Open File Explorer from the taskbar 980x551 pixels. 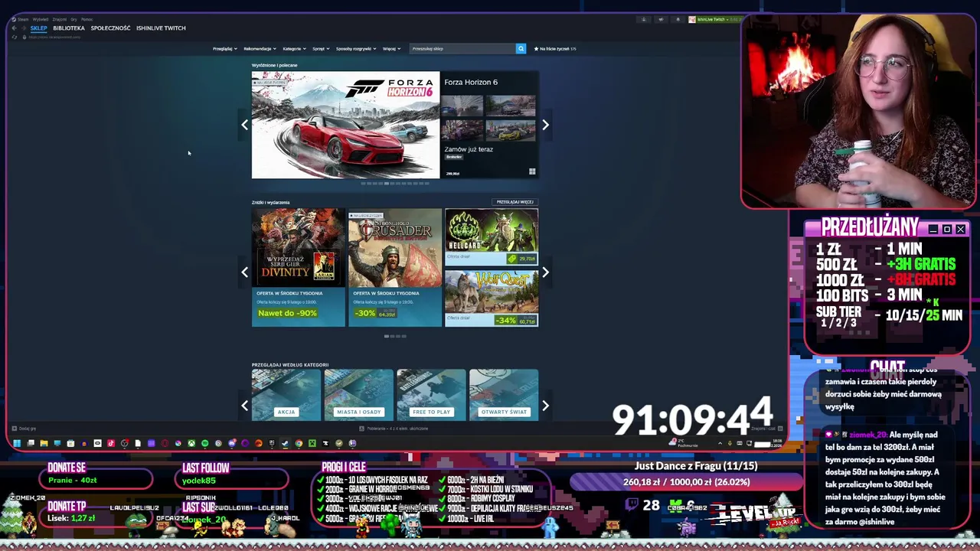pyautogui.click(x=44, y=443)
